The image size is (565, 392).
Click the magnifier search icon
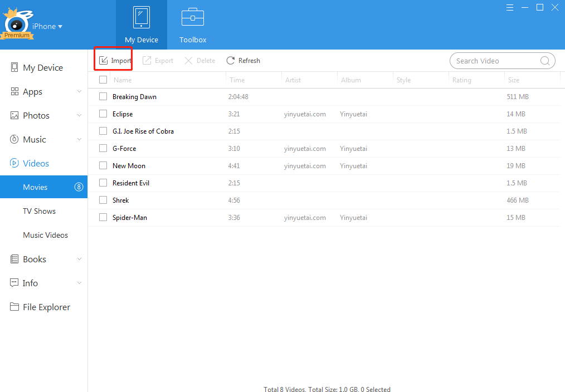click(545, 61)
